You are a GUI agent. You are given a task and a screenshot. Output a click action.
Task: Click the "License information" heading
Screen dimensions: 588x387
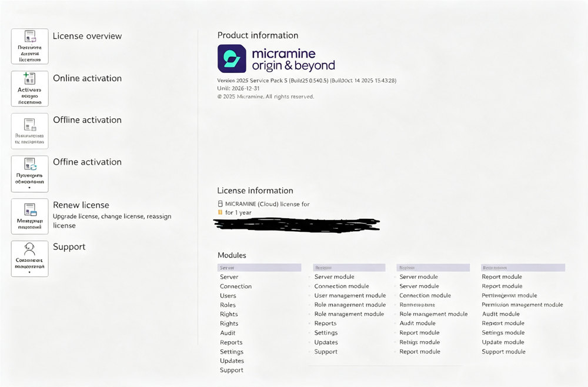(x=255, y=191)
